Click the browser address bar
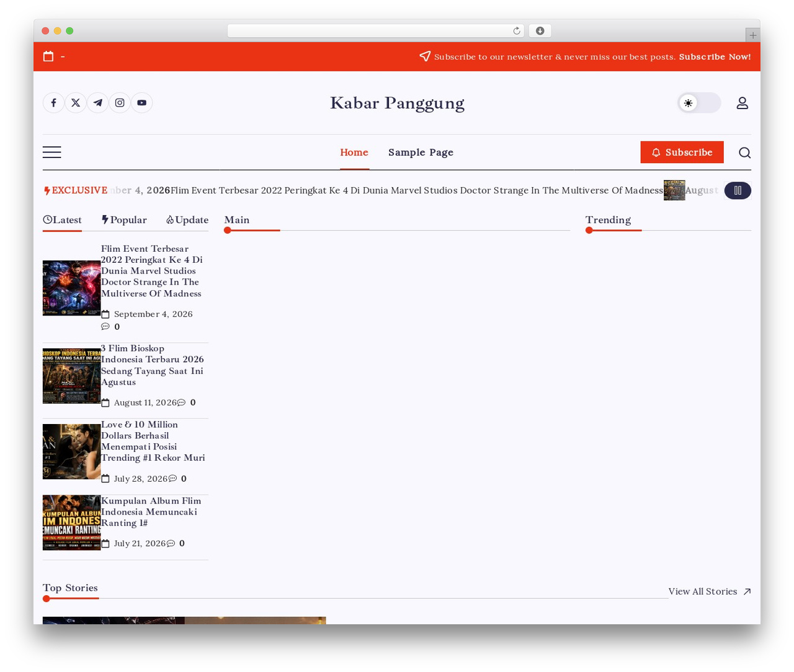 [x=376, y=31]
